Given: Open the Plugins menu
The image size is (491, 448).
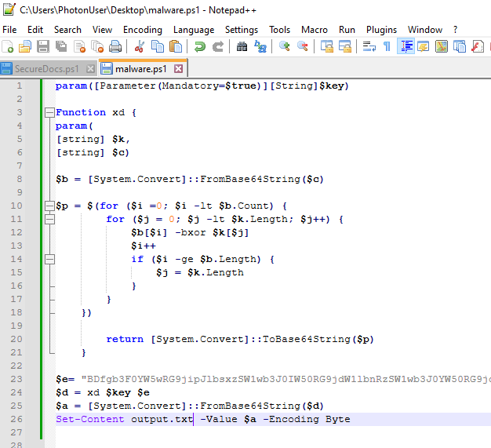Looking at the screenshot, I should (x=381, y=30).
